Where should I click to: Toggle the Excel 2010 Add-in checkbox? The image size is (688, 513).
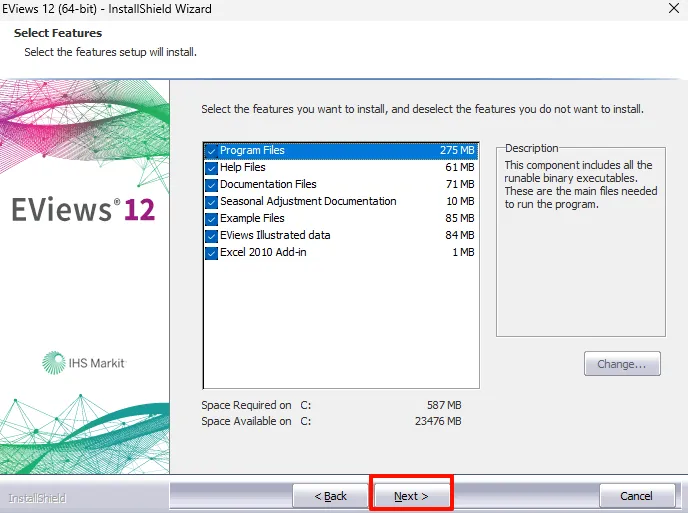[211, 253]
